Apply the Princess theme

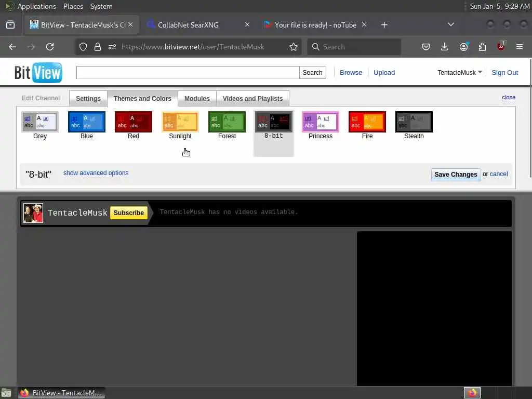click(x=320, y=122)
